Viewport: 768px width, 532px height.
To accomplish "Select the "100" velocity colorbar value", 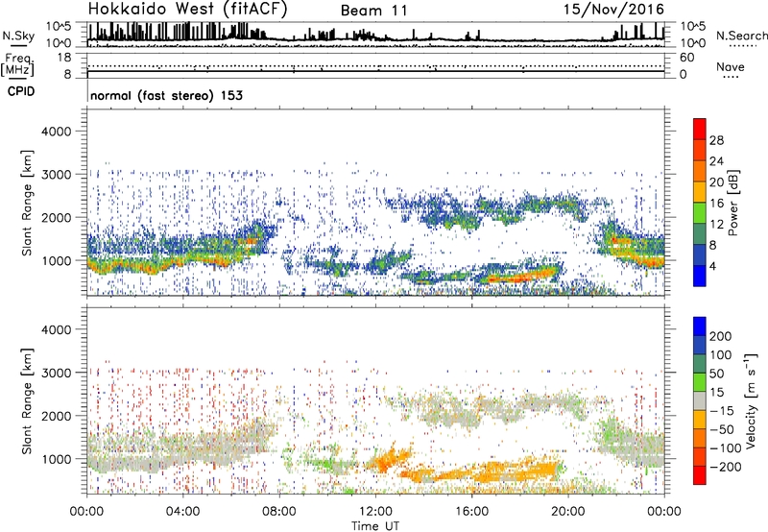I will pos(721,355).
